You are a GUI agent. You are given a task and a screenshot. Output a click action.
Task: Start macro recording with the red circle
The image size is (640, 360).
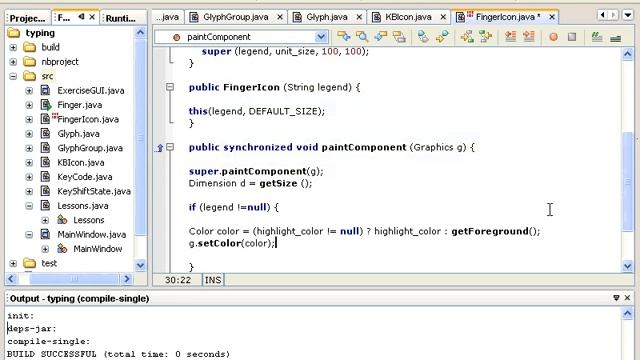click(553, 37)
